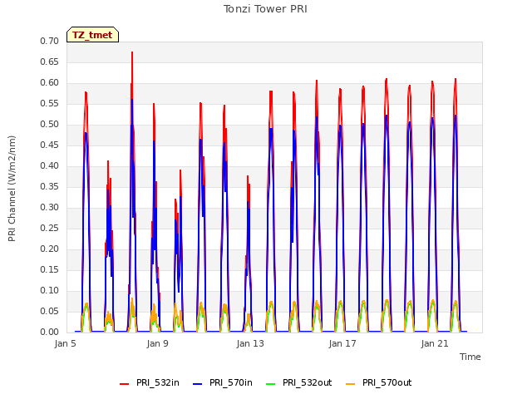Image resolution: width=532 pixels, height=399 pixels.
Task: Toggle the PRI_570out legend entry
Action: pyautogui.click(x=379, y=382)
